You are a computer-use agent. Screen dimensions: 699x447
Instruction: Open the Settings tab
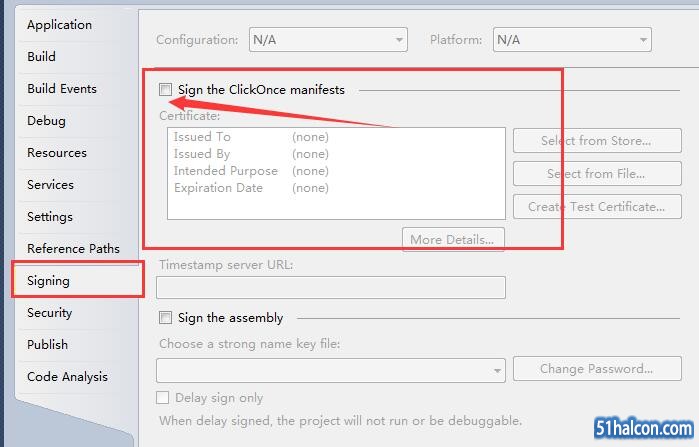tap(50, 217)
